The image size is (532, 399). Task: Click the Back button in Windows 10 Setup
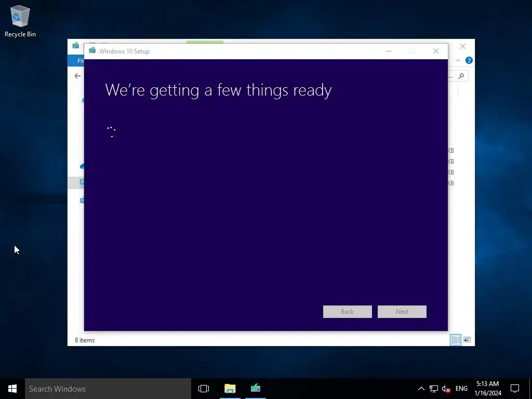coord(347,312)
